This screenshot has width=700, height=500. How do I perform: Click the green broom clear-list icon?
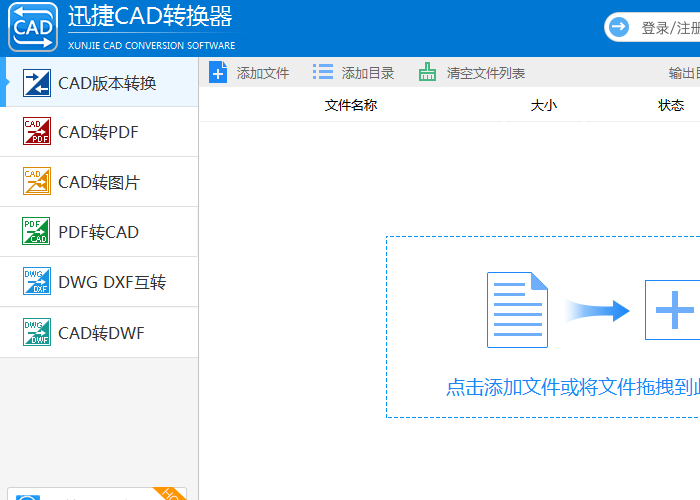[x=427, y=72]
